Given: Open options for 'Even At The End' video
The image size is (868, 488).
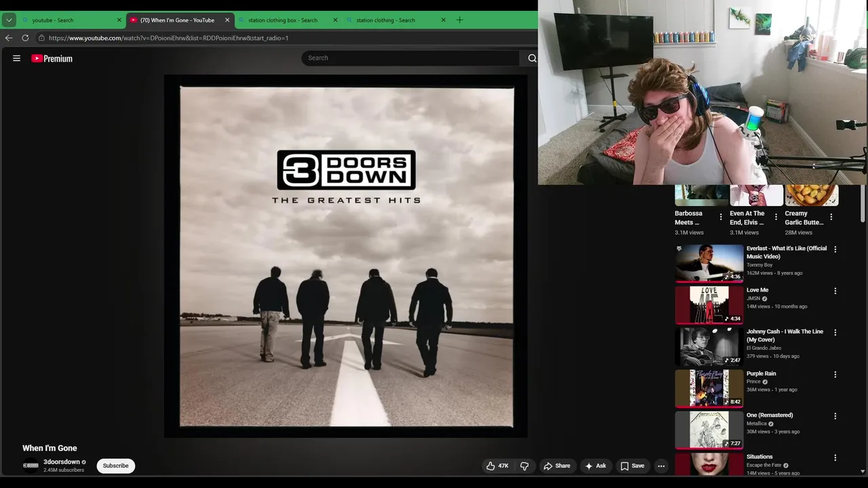Looking at the screenshot, I should tap(776, 218).
